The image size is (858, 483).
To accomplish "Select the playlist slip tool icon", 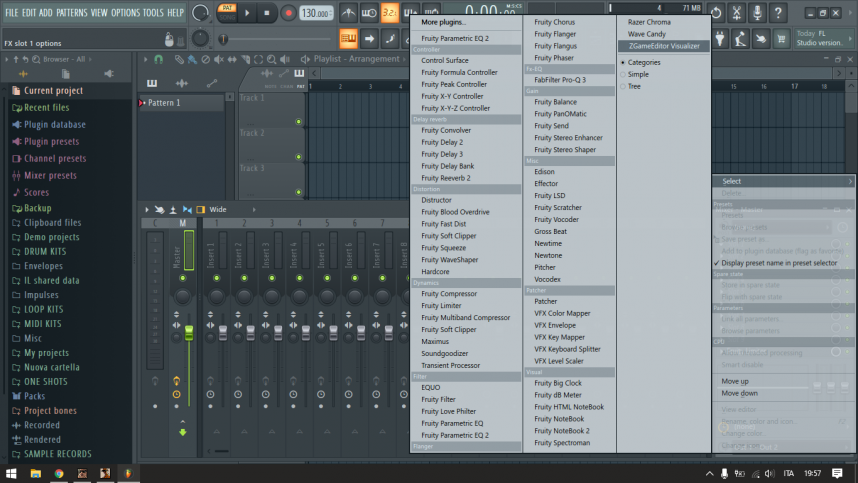I will [x=232, y=59].
